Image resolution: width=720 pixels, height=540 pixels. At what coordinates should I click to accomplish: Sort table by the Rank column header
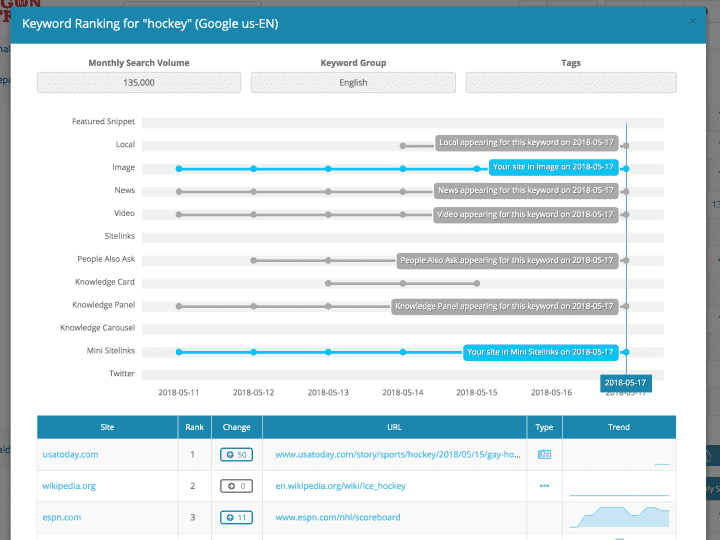click(x=194, y=427)
